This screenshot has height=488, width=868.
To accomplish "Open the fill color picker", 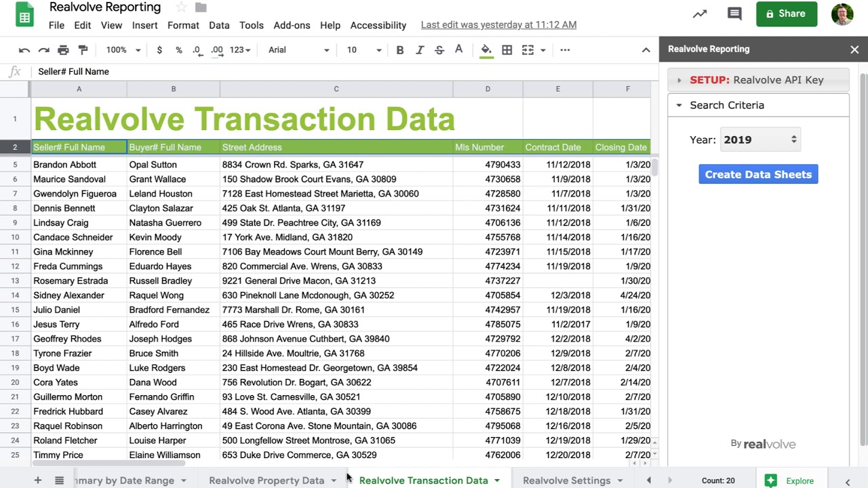I will click(x=486, y=50).
